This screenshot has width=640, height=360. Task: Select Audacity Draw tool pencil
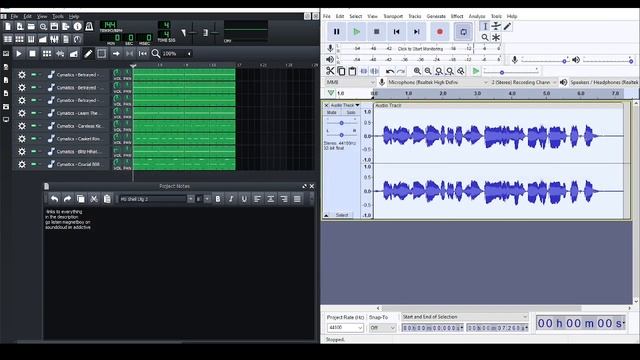(x=507, y=26)
